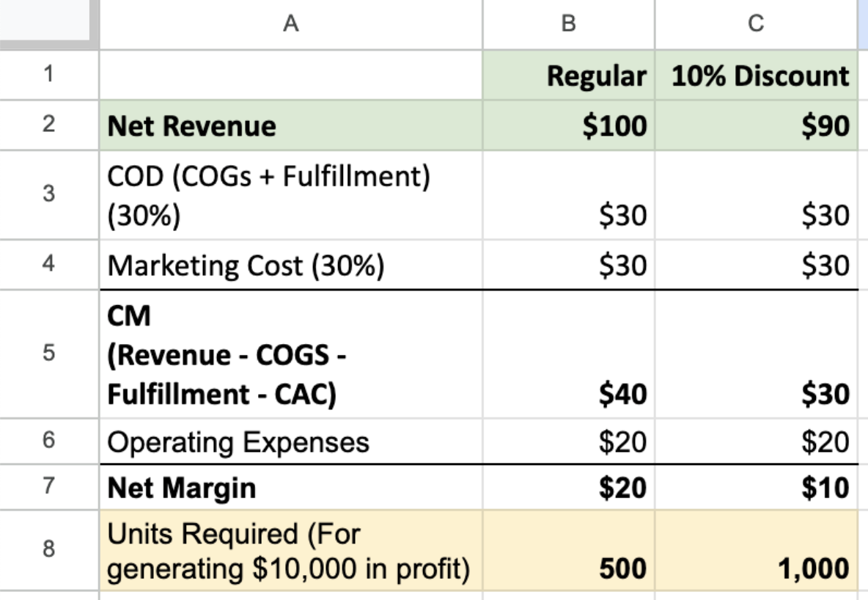The width and height of the screenshot is (868, 600).
Task: Select 'Net Margin' label cell
Action: pyautogui.click(x=290, y=486)
